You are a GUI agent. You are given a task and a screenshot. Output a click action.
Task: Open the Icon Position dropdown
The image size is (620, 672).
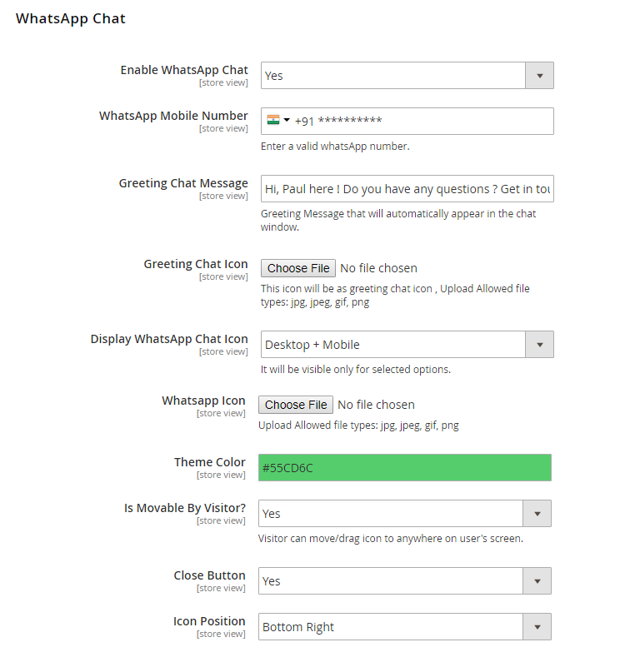(537, 627)
